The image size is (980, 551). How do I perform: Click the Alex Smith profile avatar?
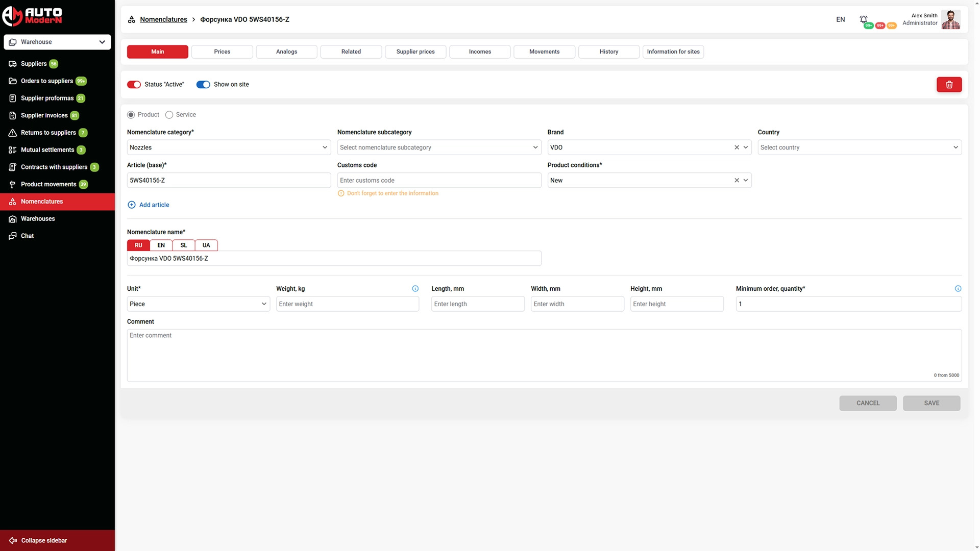[950, 19]
